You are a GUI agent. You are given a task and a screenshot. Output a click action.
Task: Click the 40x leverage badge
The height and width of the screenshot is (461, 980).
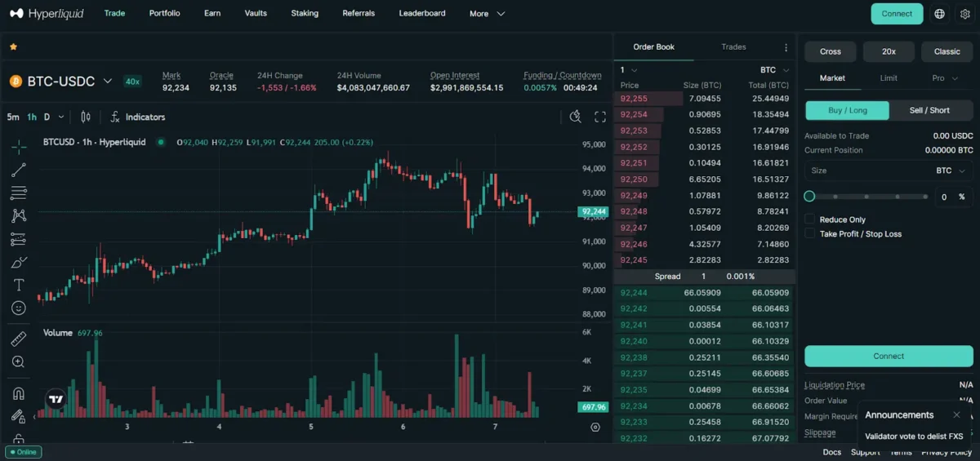(x=132, y=82)
